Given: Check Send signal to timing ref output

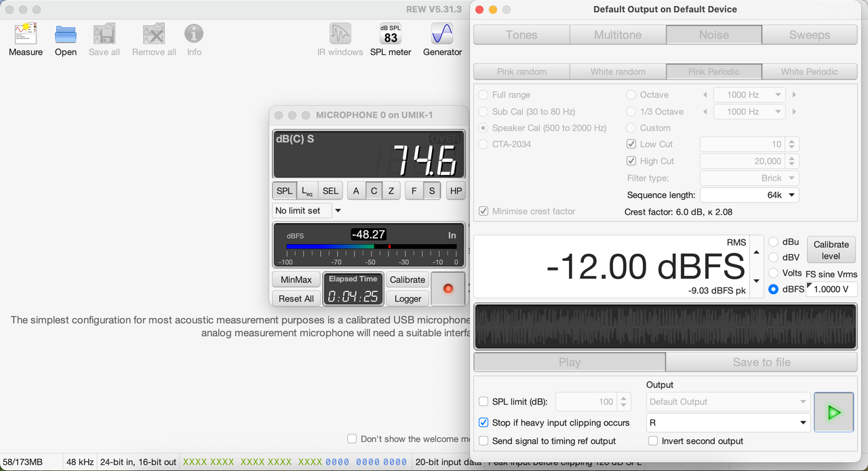Looking at the screenshot, I should point(484,441).
